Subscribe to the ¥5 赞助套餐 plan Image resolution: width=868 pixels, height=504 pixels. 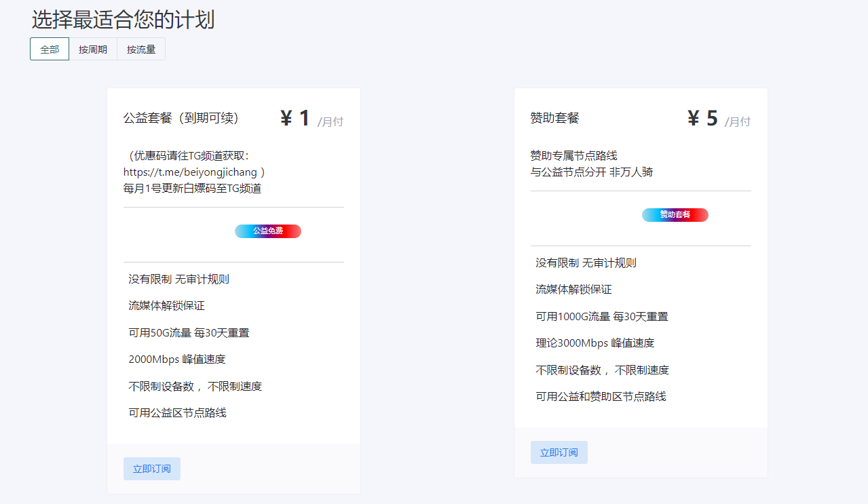[x=559, y=452]
